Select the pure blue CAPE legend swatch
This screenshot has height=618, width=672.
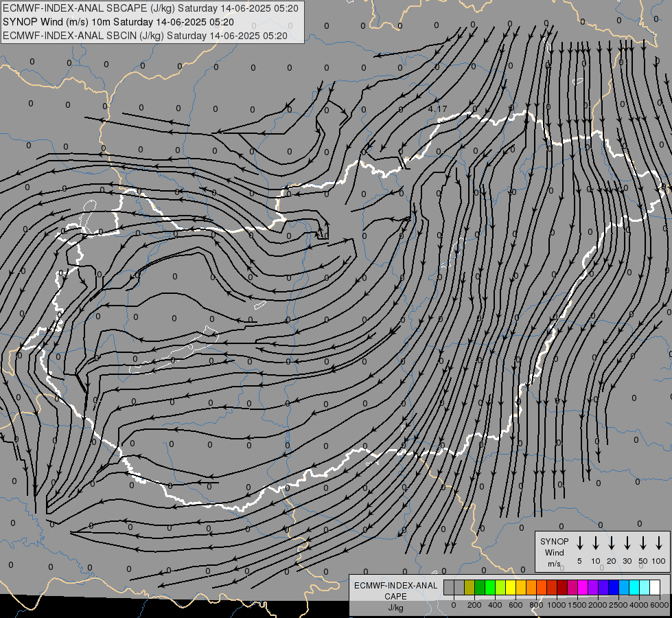point(613,587)
